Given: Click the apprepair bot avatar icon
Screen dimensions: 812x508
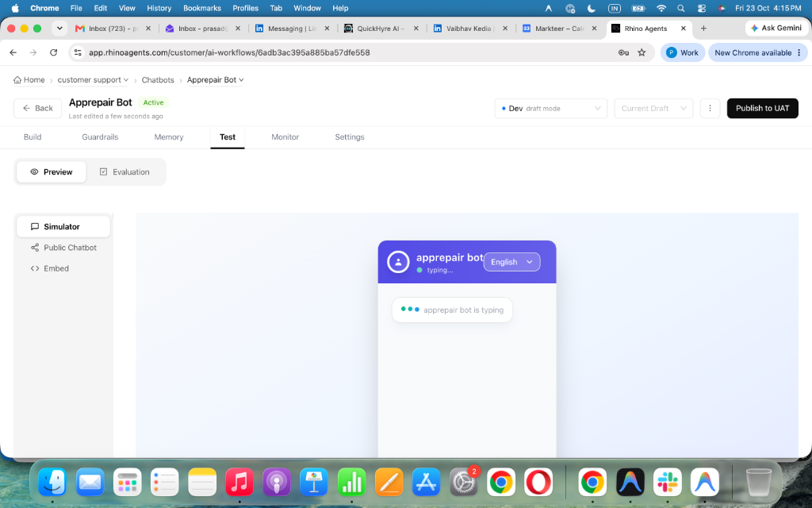Looking at the screenshot, I should [398, 262].
